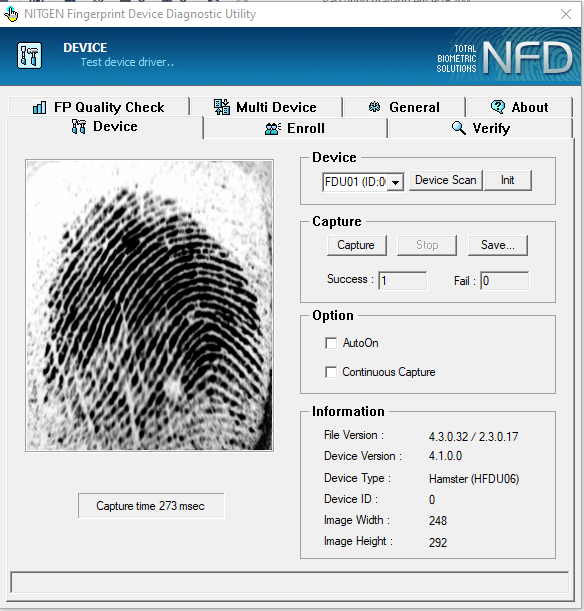Switch to the FP Quality Check tab

(99, 107)
